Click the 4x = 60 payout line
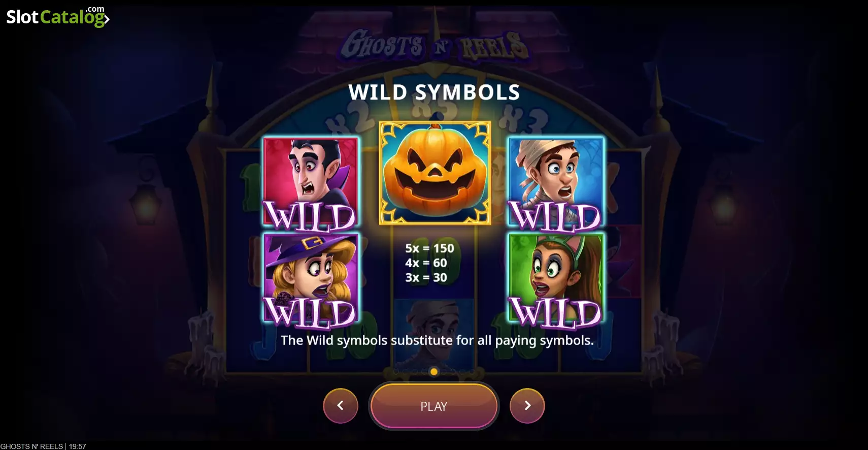The height and width of the screenshot is (450, 868). pos(426,263)
